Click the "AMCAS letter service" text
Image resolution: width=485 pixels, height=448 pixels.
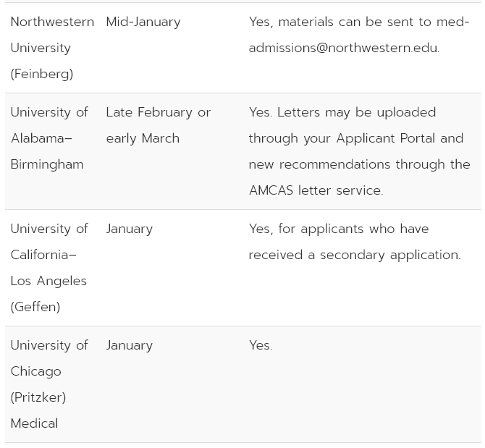[x=315, y=190]
